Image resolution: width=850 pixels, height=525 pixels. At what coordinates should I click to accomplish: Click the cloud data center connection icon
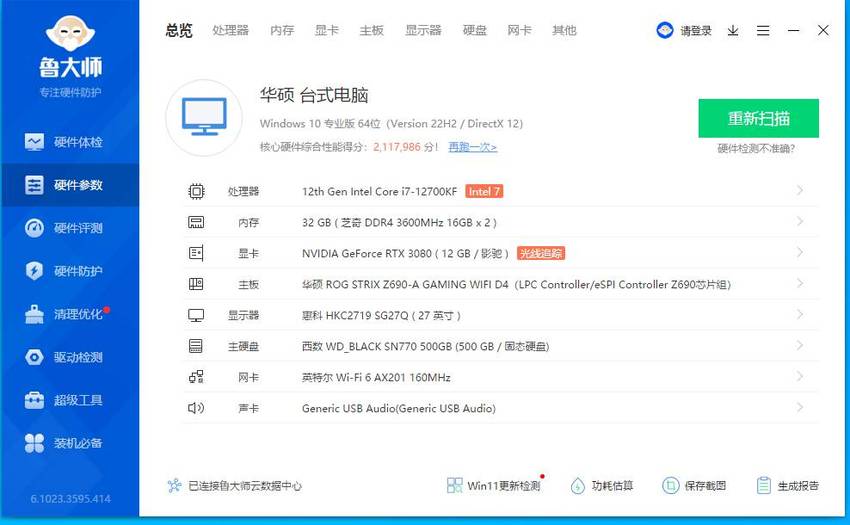click(x=175, y=485)
